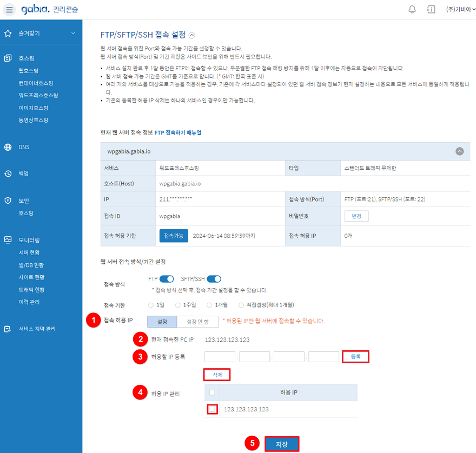
Task: Open the 모니터링 chart icon
Action: [8, 240]
